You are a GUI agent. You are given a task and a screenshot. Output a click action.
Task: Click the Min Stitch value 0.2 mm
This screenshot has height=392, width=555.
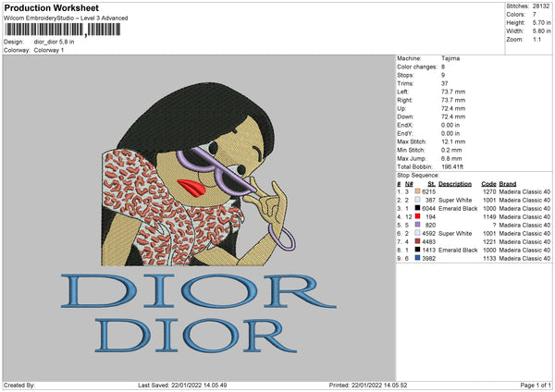click(x=451, y=150)
